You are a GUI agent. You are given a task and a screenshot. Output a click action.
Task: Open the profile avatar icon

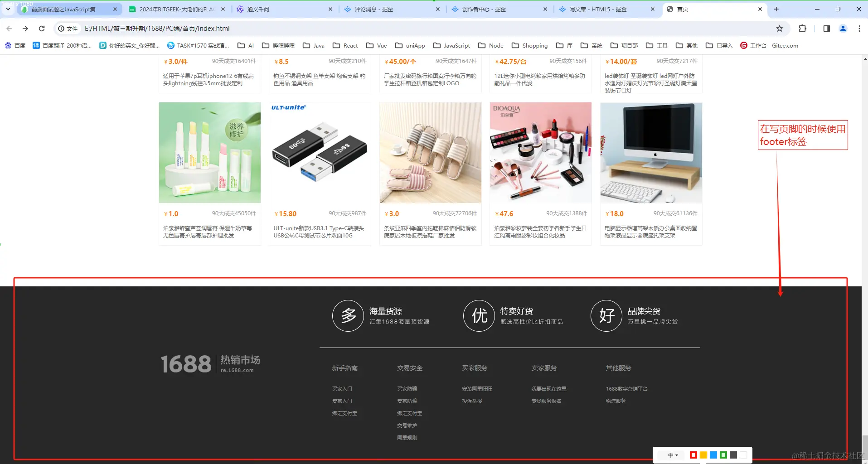[x=843, y=29]
